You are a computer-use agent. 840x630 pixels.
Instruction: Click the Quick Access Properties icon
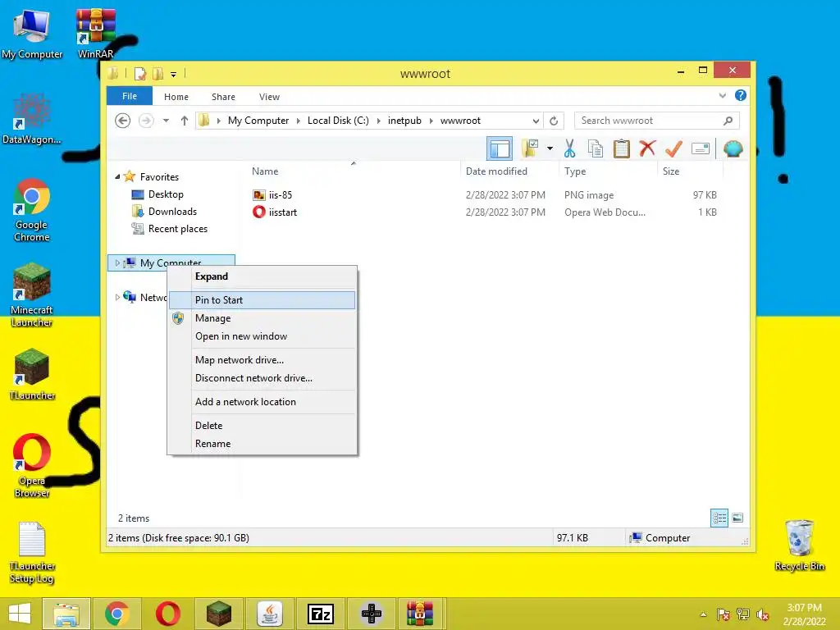(140, 73)
